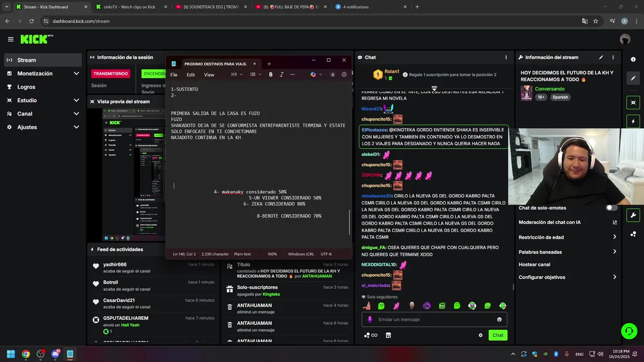644x362 pixels.
Task: Select Logros in left sidebar
Action: 43,87
